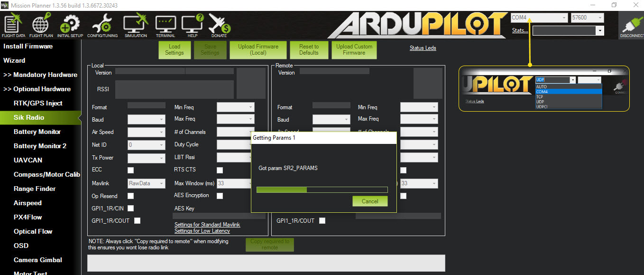Open the Flight Plan globe icon
The width and height of the screenshot is (644, 275).
pyautogui.click(x=41, y=25)
